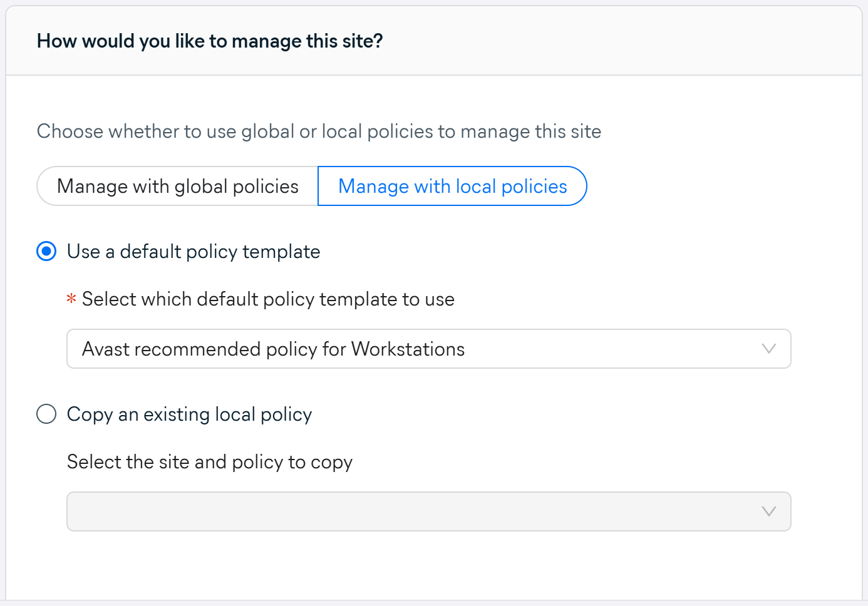Image resolution: width=868 pixels, height=606 pixels.
Task: Click 'Avast recommended policy for Workstations' text
Action: click(273, 349)
